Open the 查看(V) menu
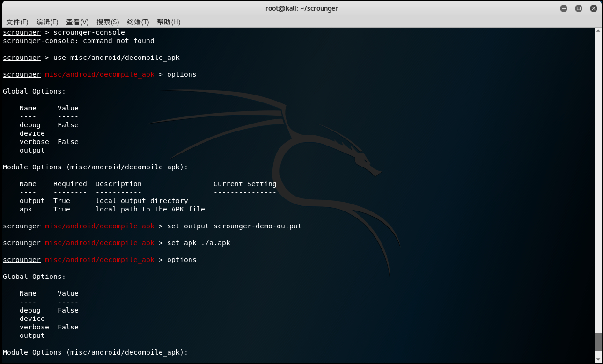The width and height of the screenshot is (603, 364). coord(77,22)
